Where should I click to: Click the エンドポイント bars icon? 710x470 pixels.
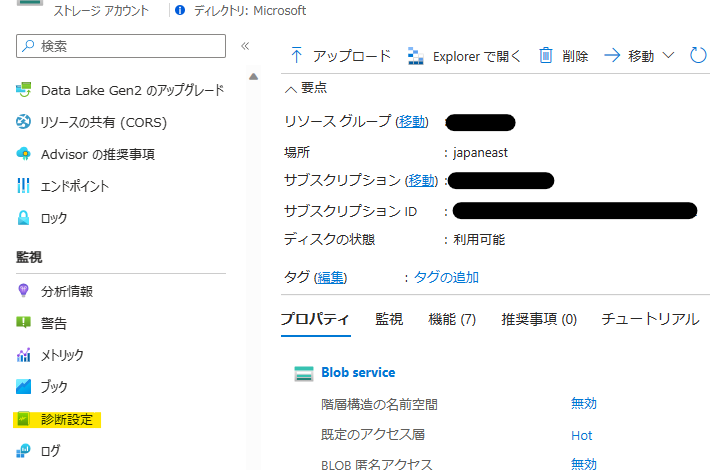24,186
